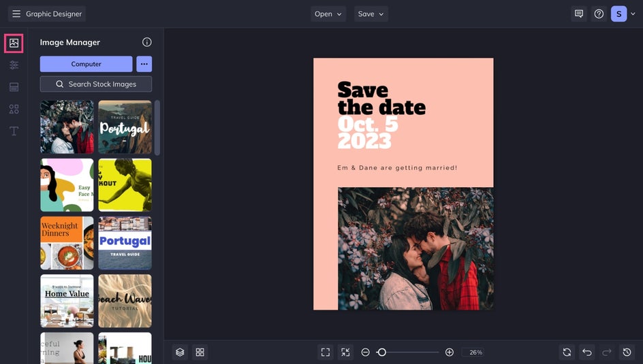Expand the Save dropdown
This screenshot has height=364, width=643.
pyautogui.click(x=371, y=14)
